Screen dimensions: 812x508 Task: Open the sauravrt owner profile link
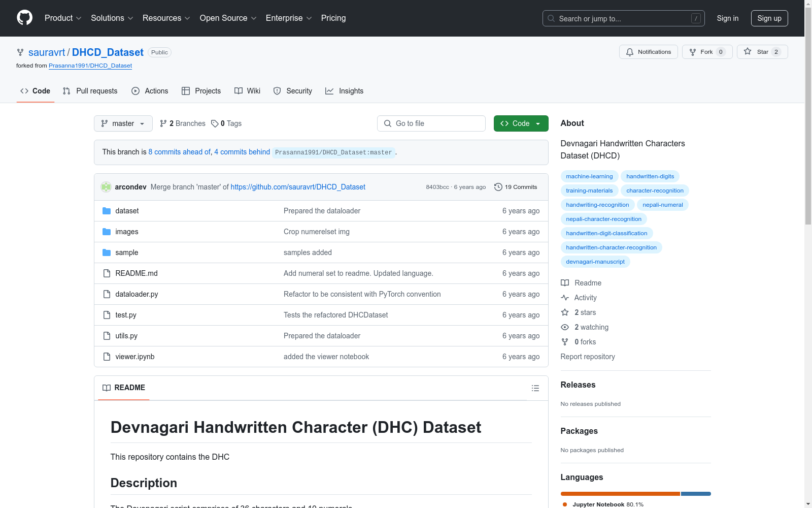pyautogui.click(x=47, y=52)
